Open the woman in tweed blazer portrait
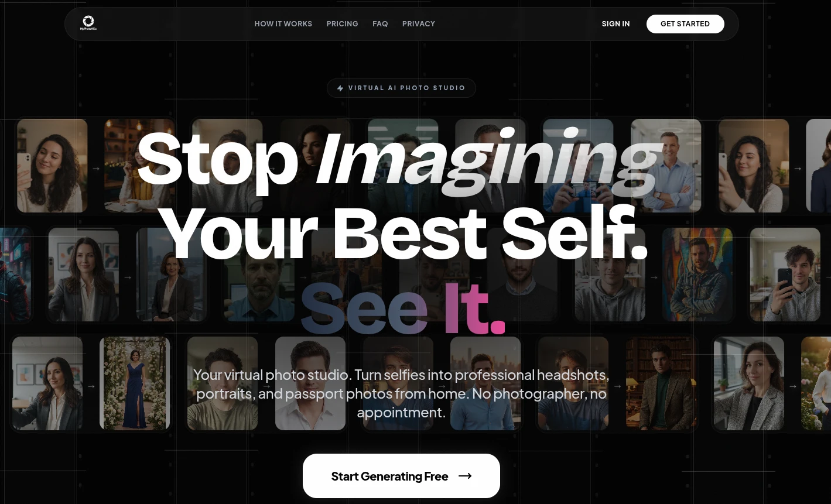The image size is (831, 504). click(x=749, y=383)
